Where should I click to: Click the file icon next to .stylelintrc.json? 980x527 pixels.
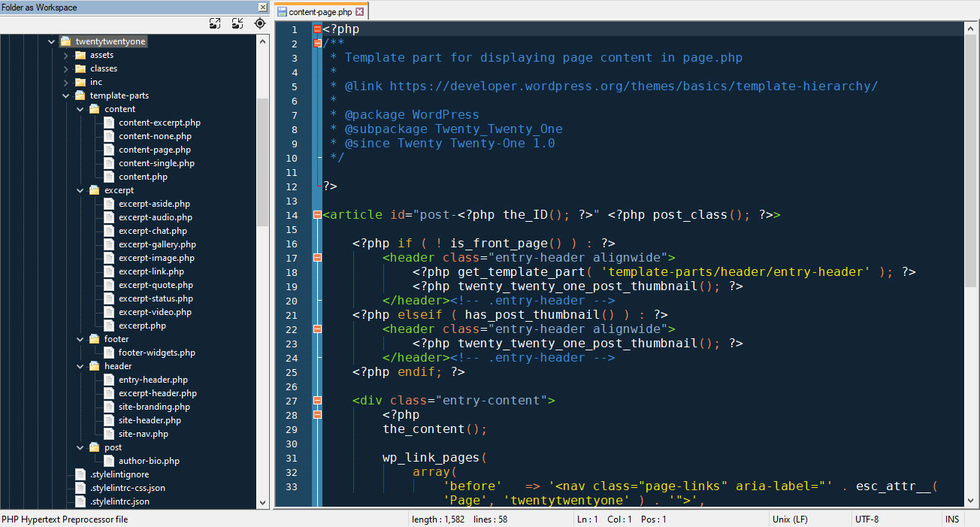(x=80, y=501)
